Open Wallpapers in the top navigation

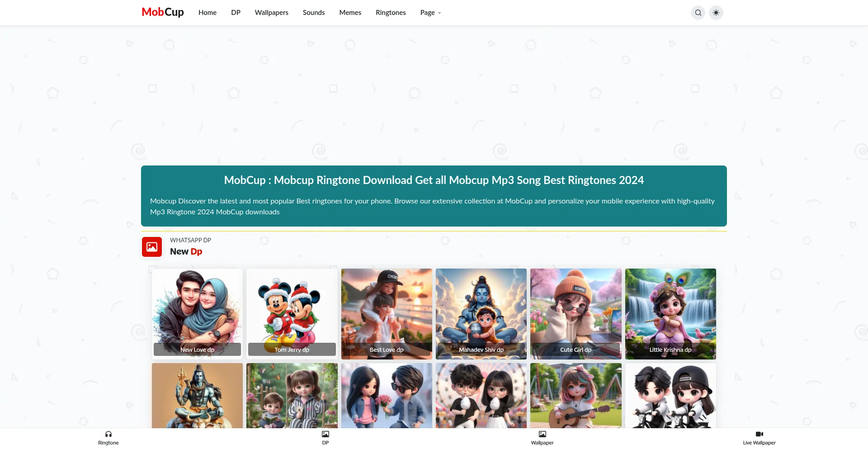tap(271, 13)
